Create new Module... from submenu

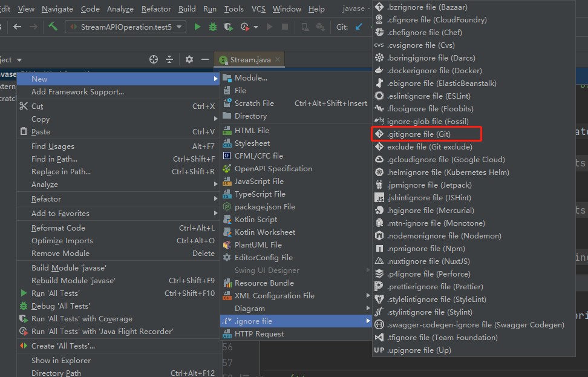(296, 77)
